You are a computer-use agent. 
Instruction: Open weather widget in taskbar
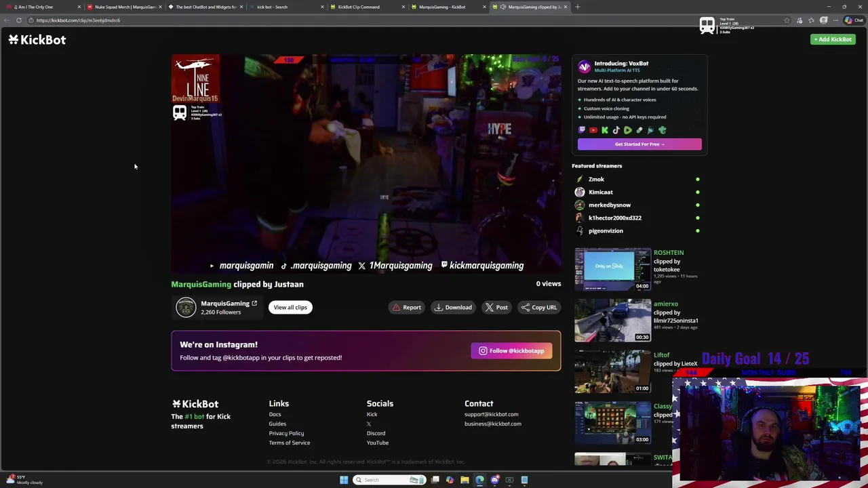click(x=24, y=480)
